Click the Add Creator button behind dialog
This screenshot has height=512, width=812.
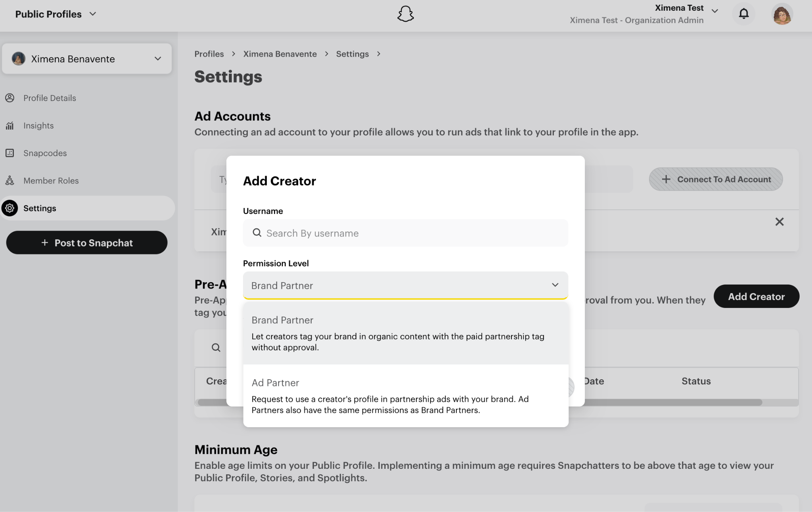(x=756, y=296)
